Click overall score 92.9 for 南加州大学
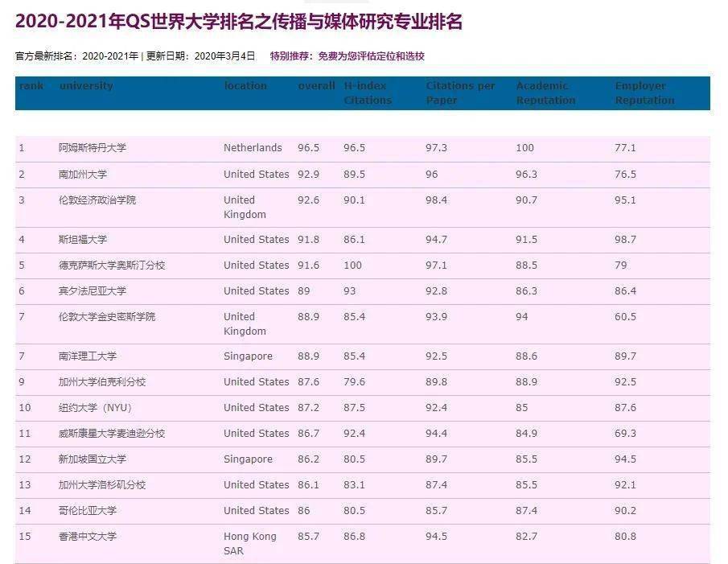The image size is (728, 564). (x=308, y=175)
